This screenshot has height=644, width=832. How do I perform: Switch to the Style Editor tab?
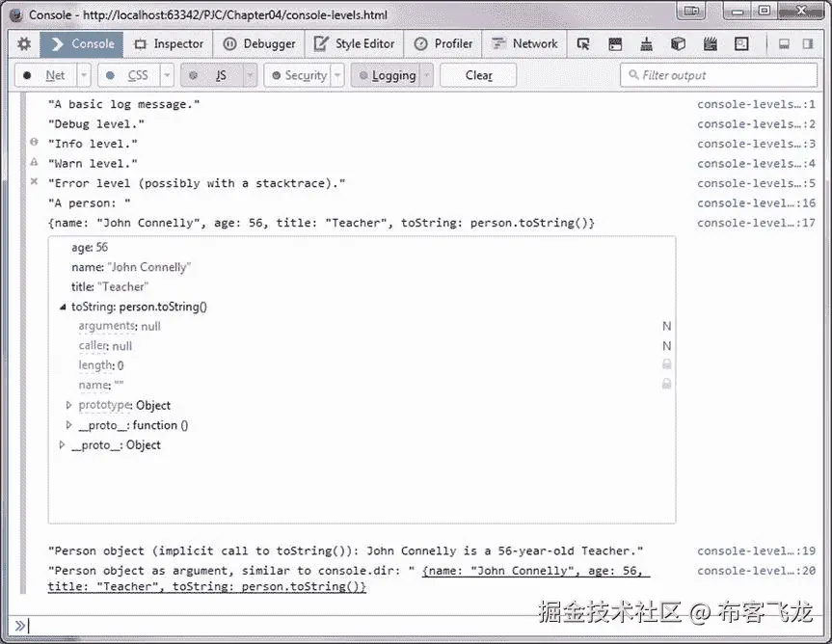(x=355, y=44)
